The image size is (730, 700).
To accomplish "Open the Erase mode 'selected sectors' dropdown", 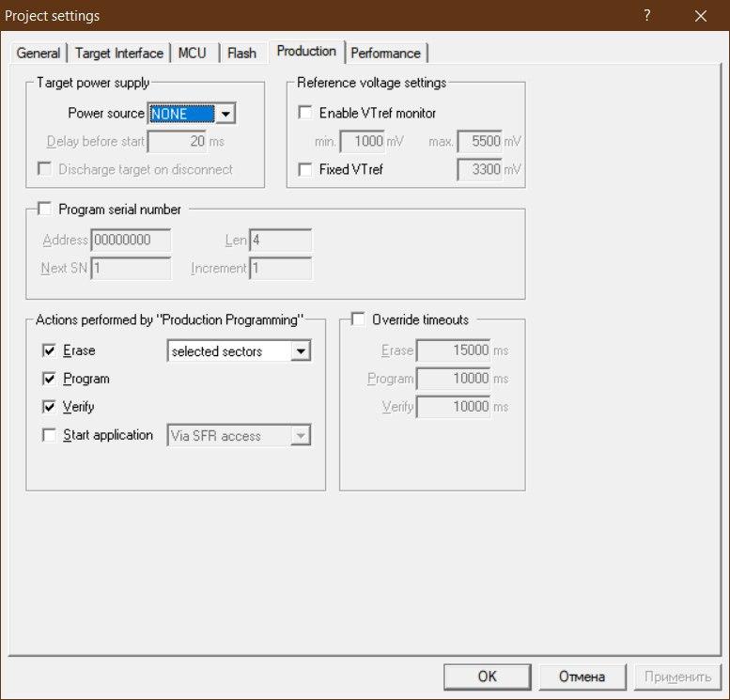I will point(300,351).
